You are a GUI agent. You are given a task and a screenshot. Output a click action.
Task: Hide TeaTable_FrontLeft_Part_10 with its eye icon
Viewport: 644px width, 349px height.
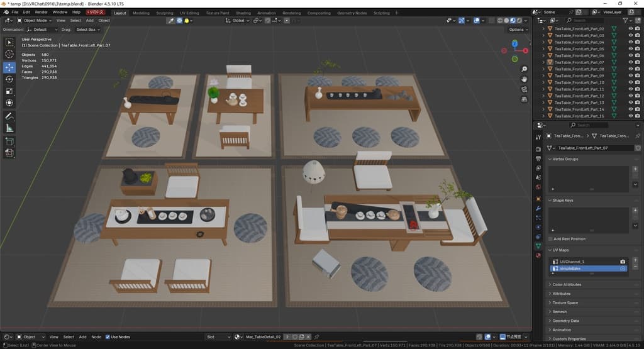coord(630,82)
